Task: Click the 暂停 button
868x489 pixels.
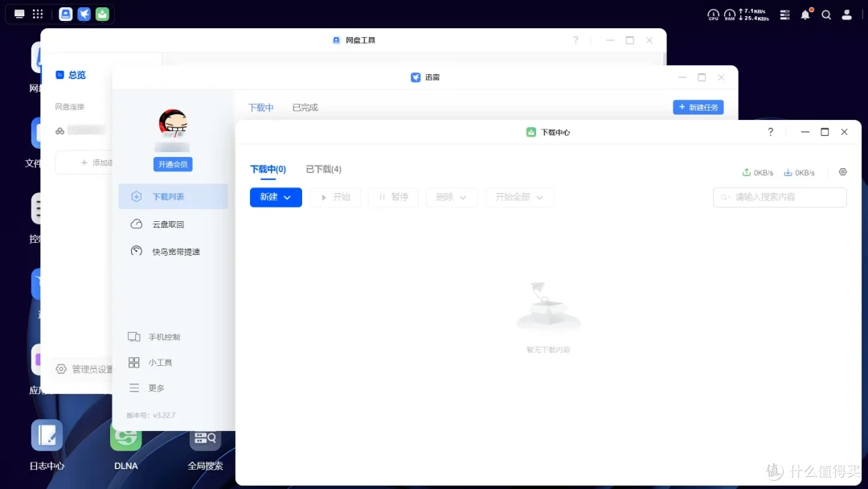Action: (394, 197)
